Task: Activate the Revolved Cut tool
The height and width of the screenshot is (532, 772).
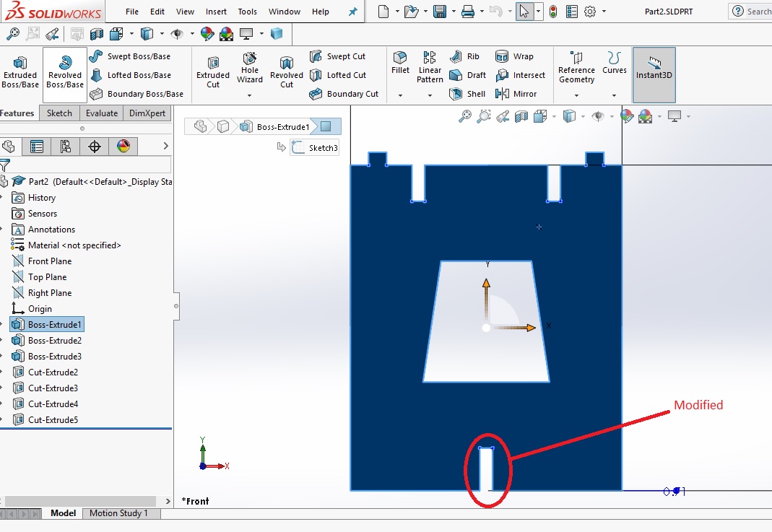Action: 287,72
